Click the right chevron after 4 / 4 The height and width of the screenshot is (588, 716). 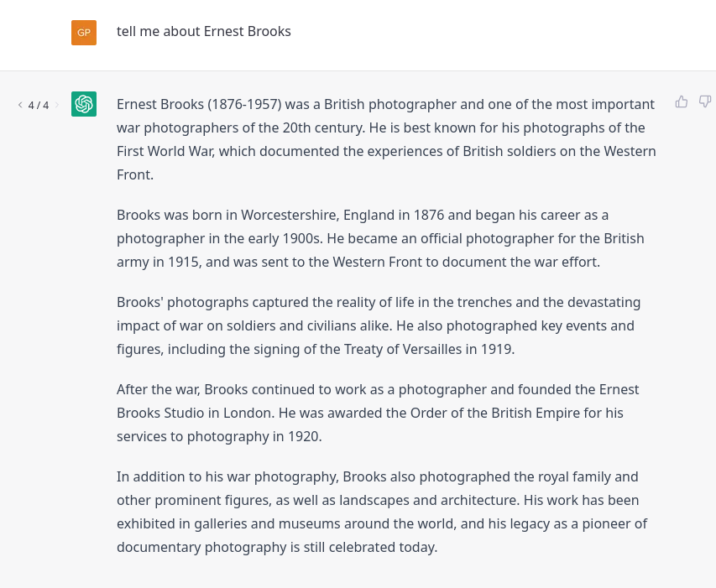point(57,105)
